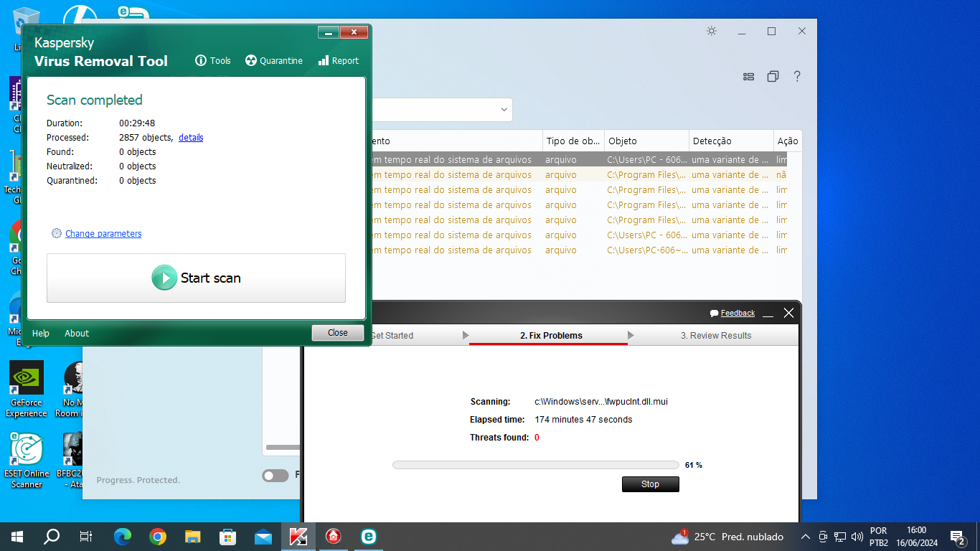Open notification center with 2 notifications
The image size is (980, 551).
point(957,537)
